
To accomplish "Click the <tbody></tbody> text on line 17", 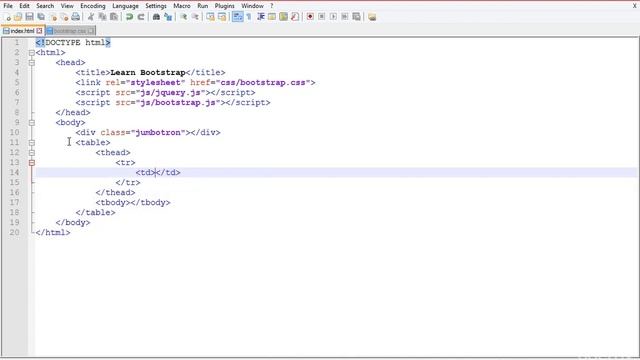I will (x=133, y=202).
